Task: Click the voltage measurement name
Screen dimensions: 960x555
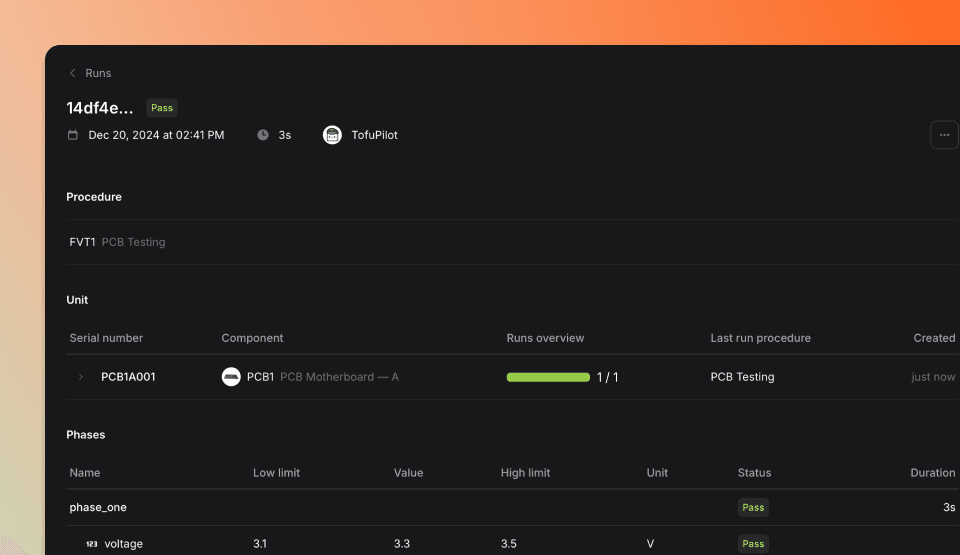Action: (124, 544)
